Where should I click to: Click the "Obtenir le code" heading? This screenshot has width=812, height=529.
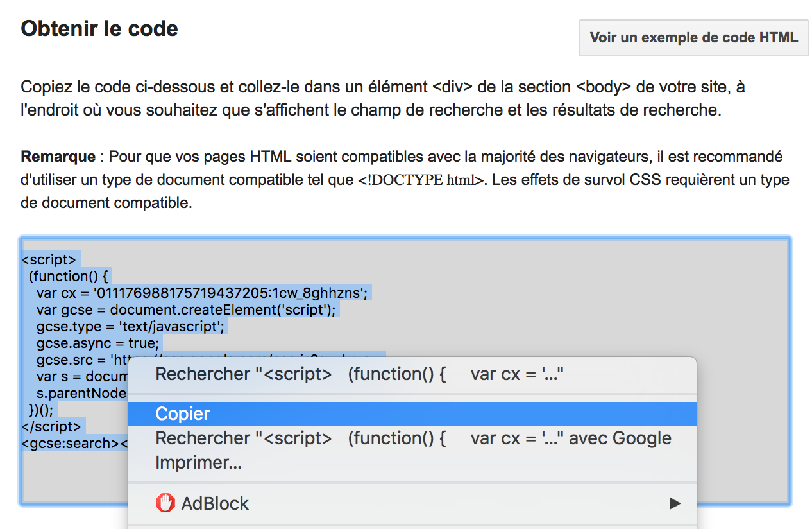click(99, 29)
